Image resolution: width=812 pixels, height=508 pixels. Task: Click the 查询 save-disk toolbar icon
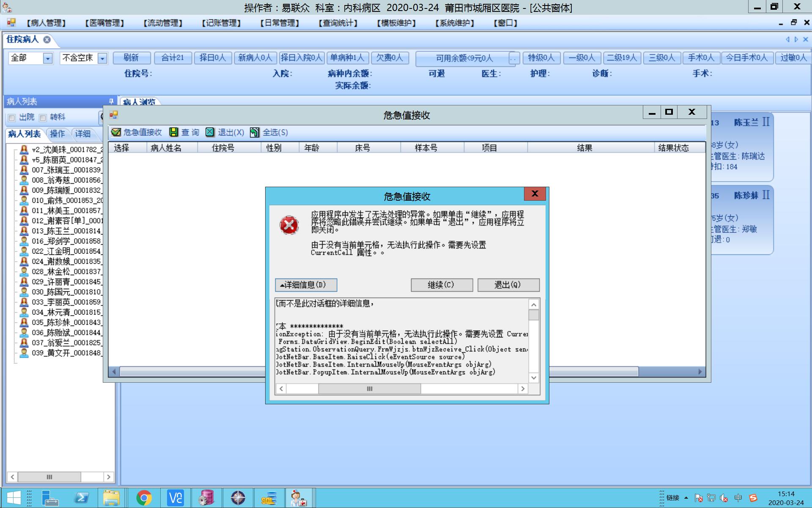[x=173, y=133]
